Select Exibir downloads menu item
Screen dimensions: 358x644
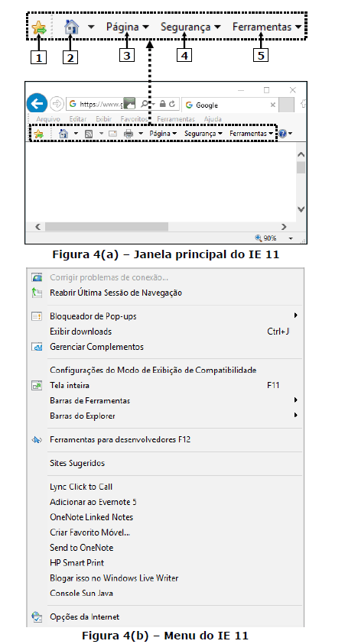[164, 332]
